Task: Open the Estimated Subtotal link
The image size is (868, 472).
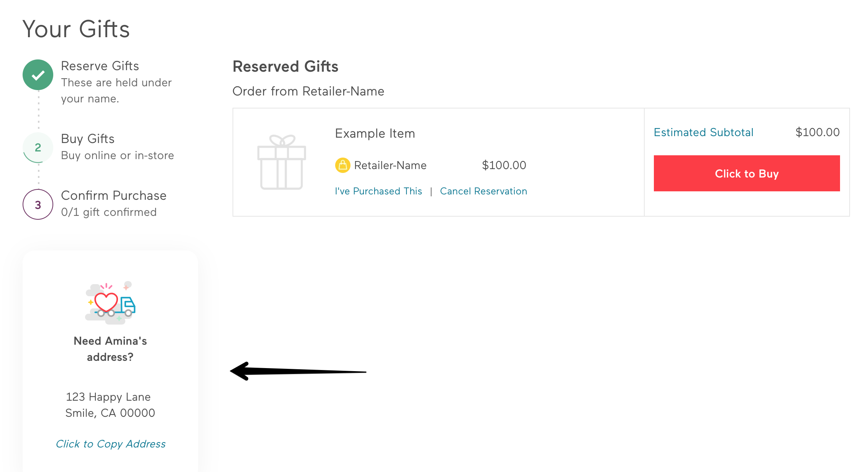Action: point(704,132)
